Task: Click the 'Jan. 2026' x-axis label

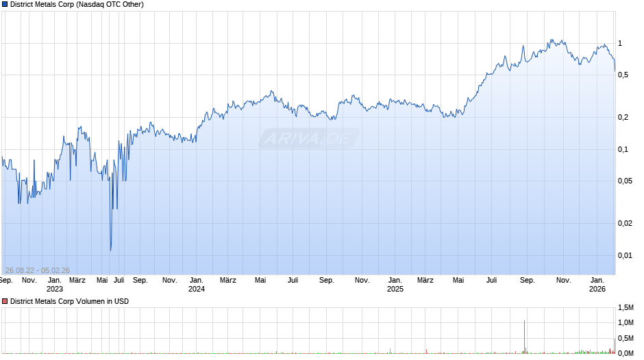Action: click(x=597, y=285)
